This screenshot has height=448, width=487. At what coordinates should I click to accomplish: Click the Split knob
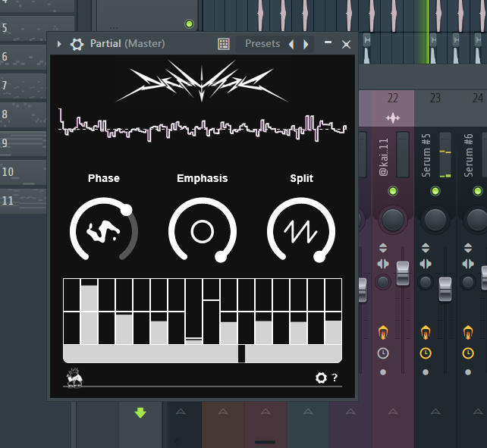(x=301, y=230)
